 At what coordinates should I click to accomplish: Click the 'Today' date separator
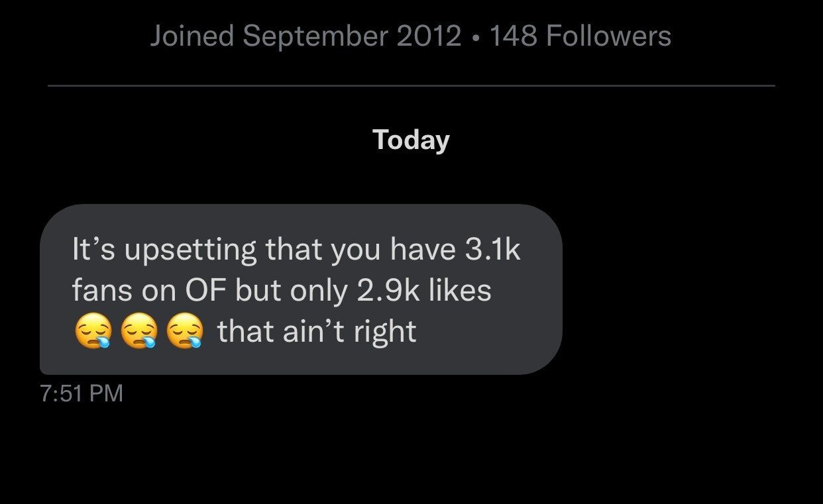411,140
